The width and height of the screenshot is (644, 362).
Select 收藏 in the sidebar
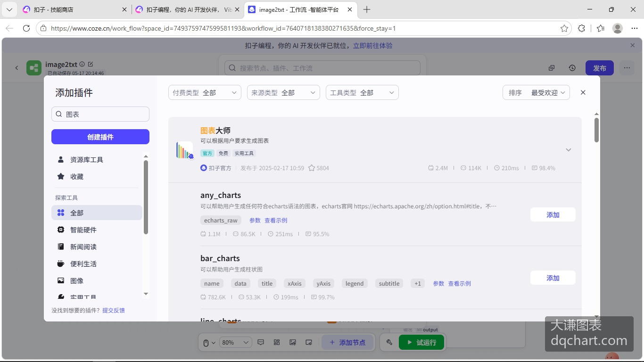pyautogui.click(x=97, y=177)
